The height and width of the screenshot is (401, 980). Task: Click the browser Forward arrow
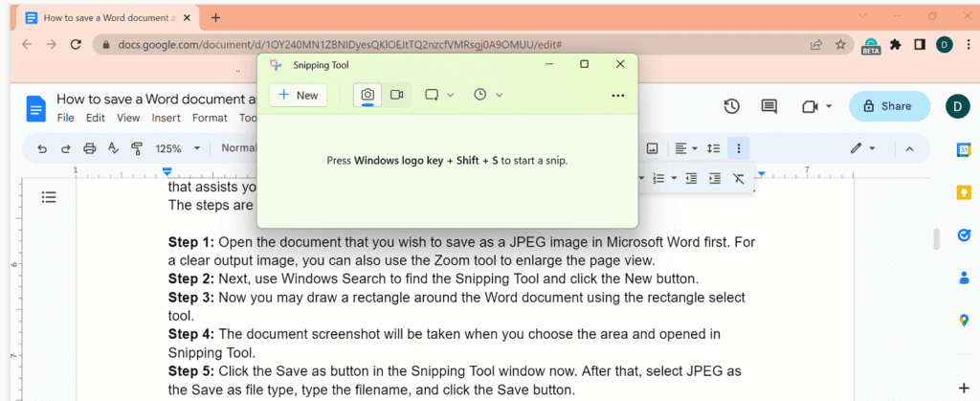52,44
